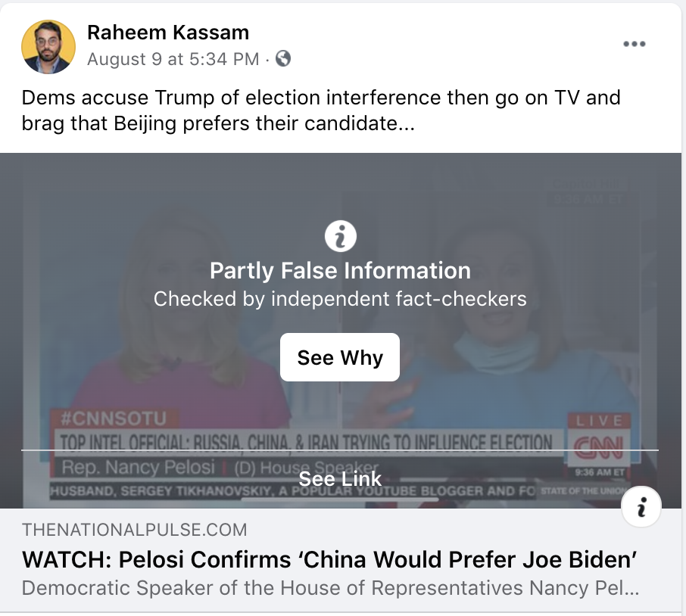Open Raheem Kassam's profile via name
The height and width of the screenshot is (616, 686).
[168, 33]
